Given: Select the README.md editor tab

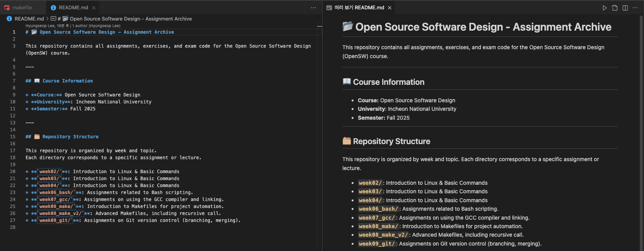Looking at the screenshot, I should point(73,8).
